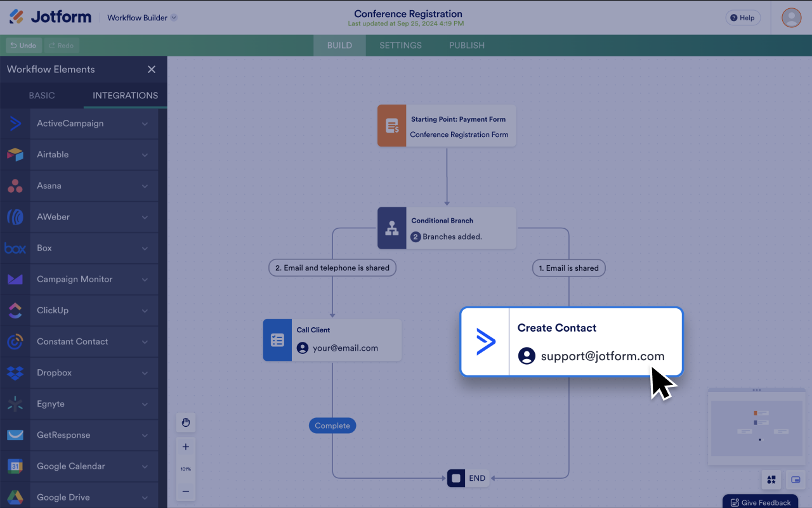Click the GetResponse icon
812x508 pixels.
pos(15,435)
